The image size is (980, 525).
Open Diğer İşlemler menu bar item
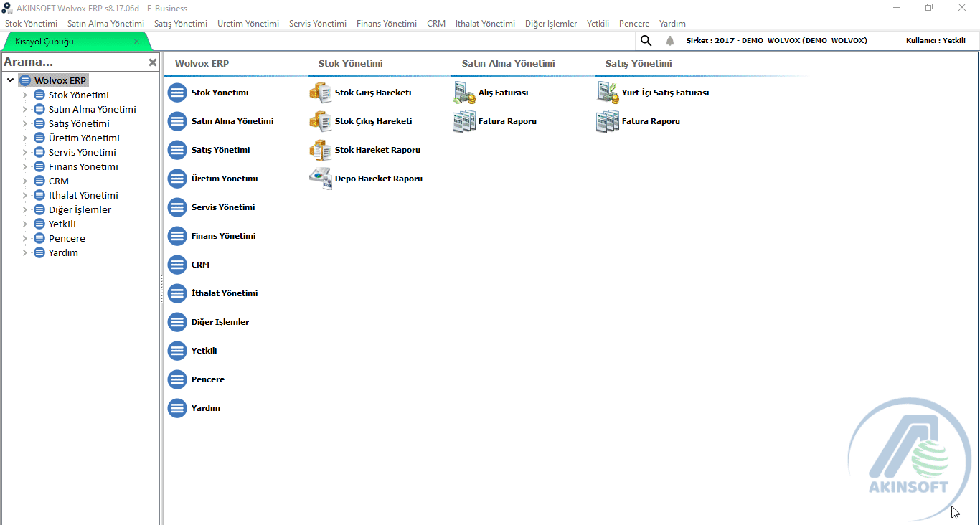tap(551, 24)
